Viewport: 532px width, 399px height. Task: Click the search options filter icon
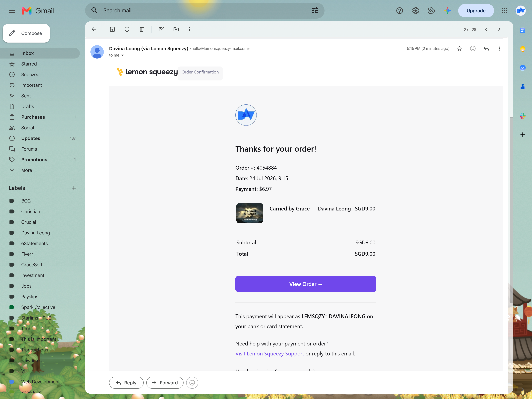tap(315, 11)
